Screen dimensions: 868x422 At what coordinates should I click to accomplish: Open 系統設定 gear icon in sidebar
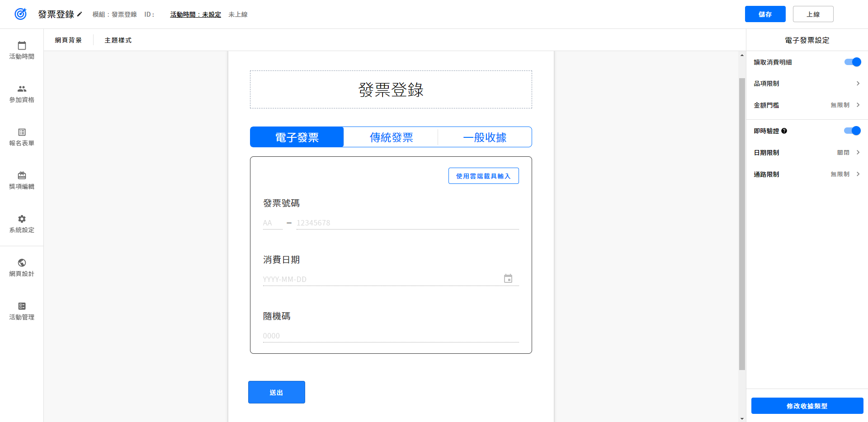[x=22, y=219]
